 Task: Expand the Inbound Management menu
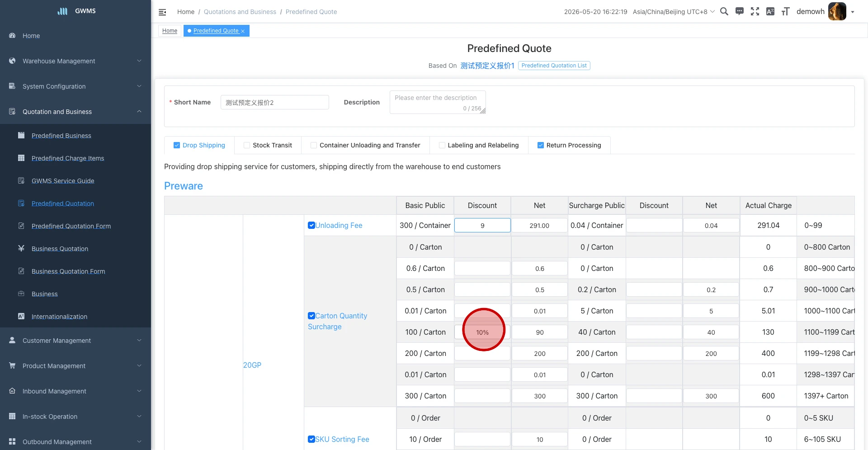click(139, 391)
